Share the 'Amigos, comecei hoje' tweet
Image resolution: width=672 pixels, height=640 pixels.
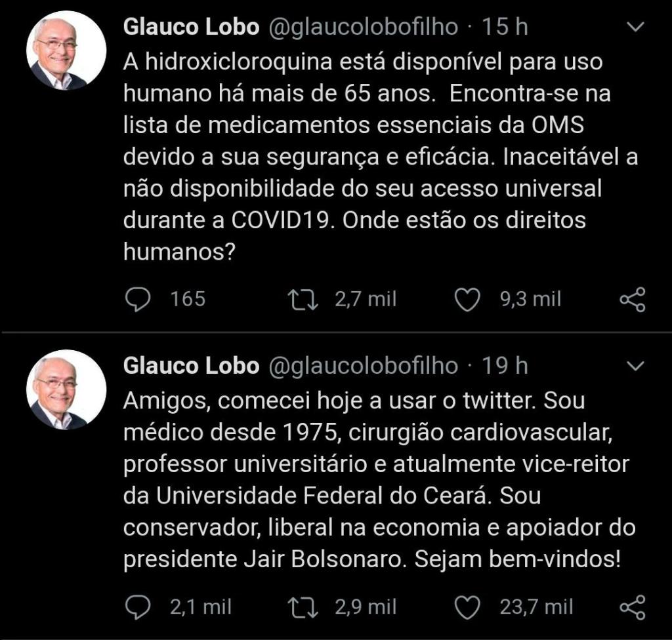(x=633, y=607)
